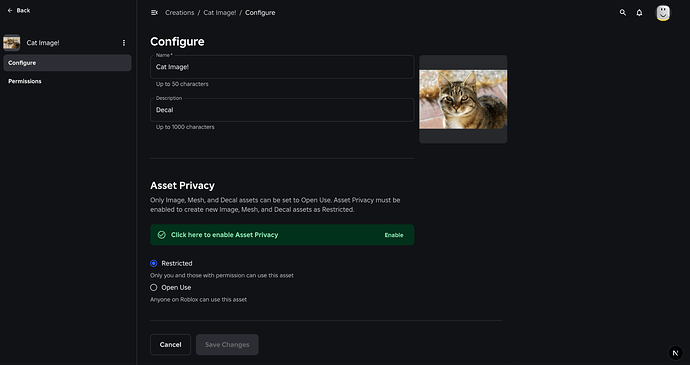Screen dimensions: 690x365
Task: Open the three-dot menu beside Cat Image!
Action: pyautogui.click(x=124, y=43)
